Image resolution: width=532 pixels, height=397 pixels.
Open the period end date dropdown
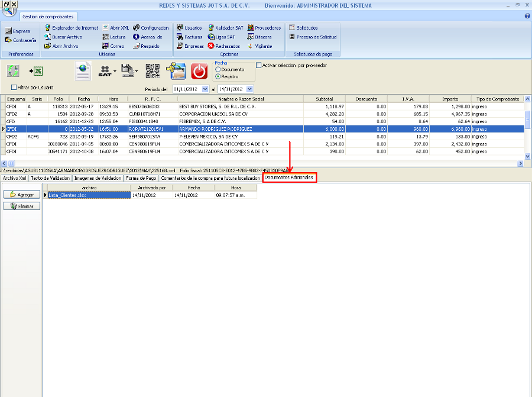point(250,89)
